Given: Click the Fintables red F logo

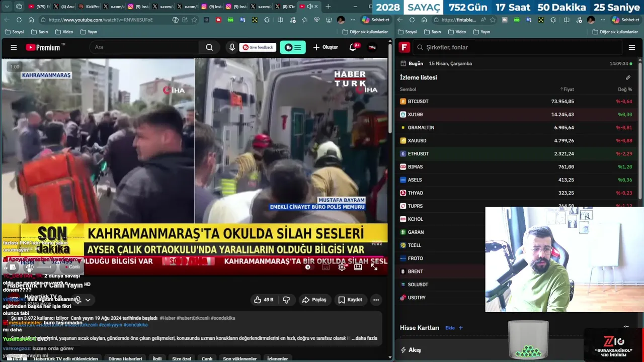Looking at the screenshot, I should 404,47.
